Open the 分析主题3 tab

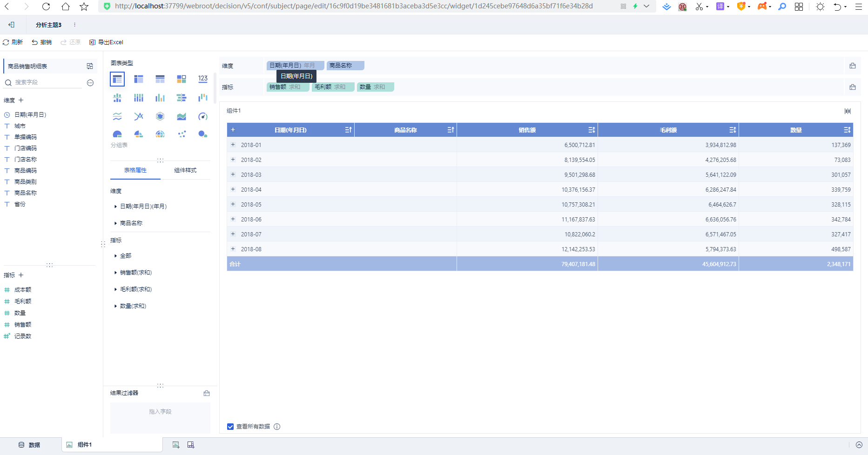[x=48, y=25]
